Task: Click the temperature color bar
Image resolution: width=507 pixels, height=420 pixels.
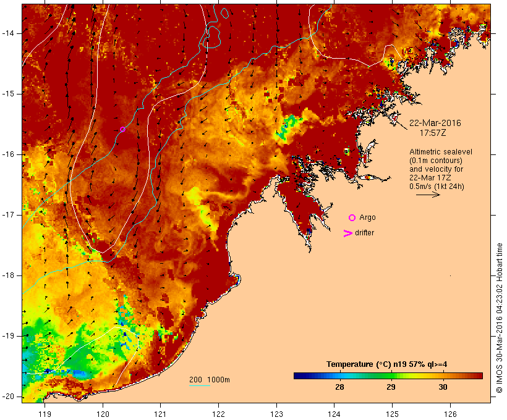Action: tap(388, 376)
